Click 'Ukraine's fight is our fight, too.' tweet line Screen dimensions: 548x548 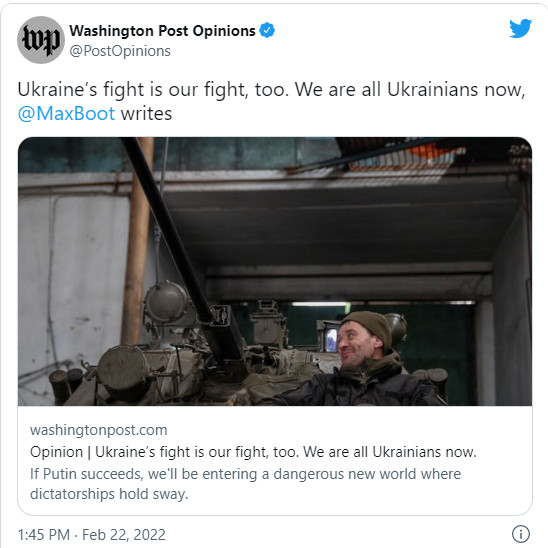coord(153,89)
